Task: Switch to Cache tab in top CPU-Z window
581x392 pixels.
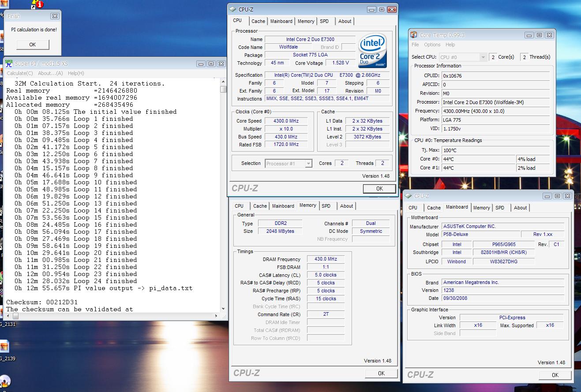Action: point(259,21)
